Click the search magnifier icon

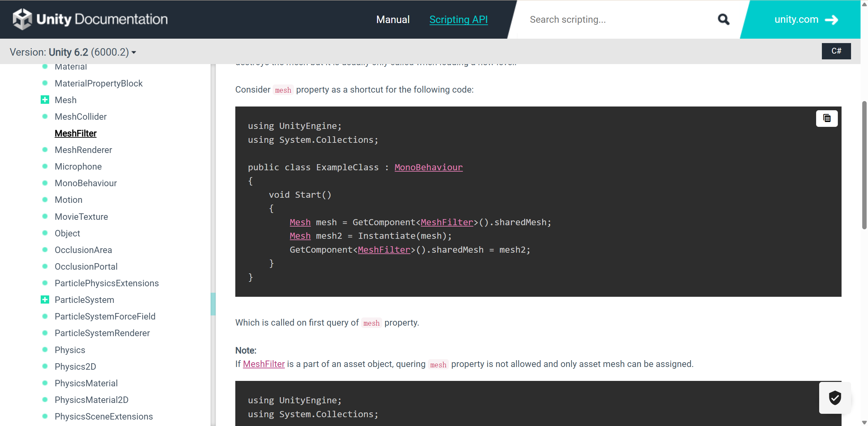[724, 19]
